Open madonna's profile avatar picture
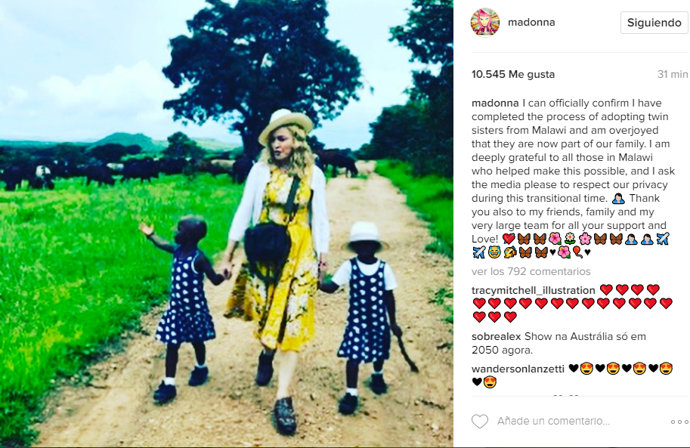Viewport: 690px width, 448px height. click(485, 22)
